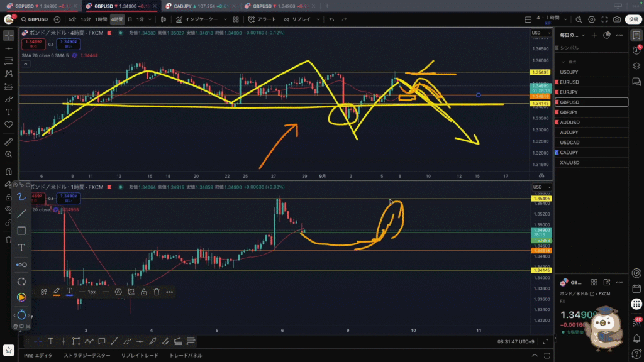Choose the curve pen in floating panel
Viewport: 644px width, 362px height.
(21, 197)
